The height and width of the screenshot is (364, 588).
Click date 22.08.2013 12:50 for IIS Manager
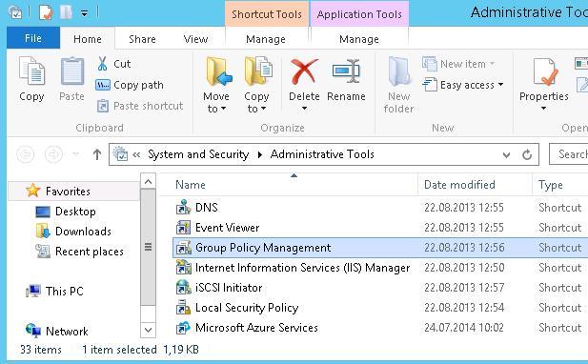point(464,268)
